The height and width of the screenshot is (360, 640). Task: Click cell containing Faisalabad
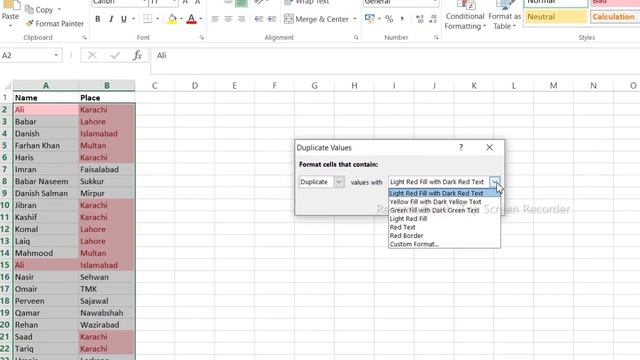pyautogui.click(x=107, y=169)
